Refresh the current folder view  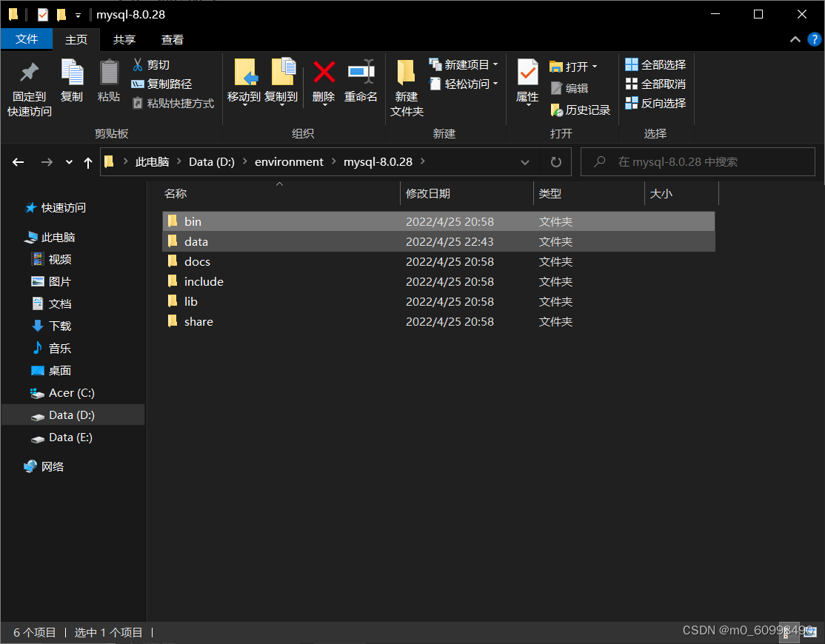(555, 162)
